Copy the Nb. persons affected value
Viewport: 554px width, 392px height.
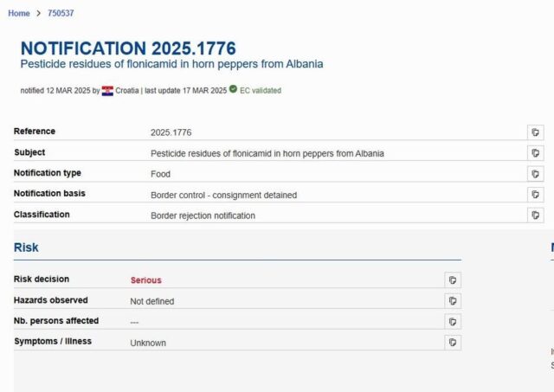(x=452, y=321)
